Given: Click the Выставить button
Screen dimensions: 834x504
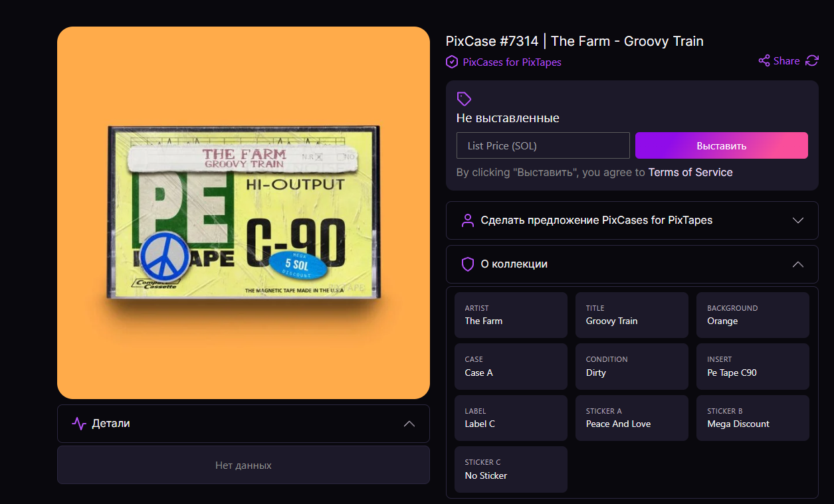Looking at the screenshot, I should tap(722, 145).
